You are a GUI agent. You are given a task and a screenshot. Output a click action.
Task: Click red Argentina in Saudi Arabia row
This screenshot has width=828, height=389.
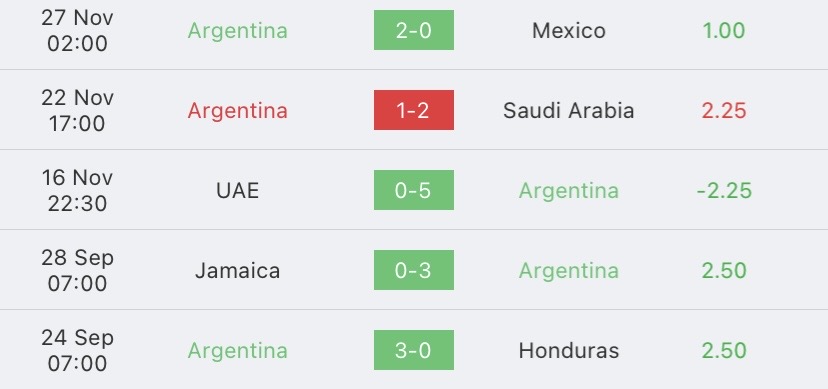pyautogui.click(x=238, y=110)
